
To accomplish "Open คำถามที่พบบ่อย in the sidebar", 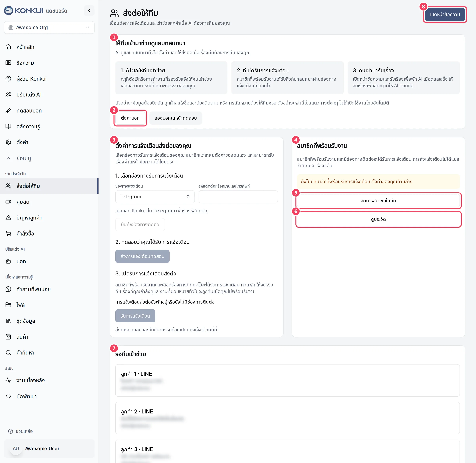I will point(49,289).
